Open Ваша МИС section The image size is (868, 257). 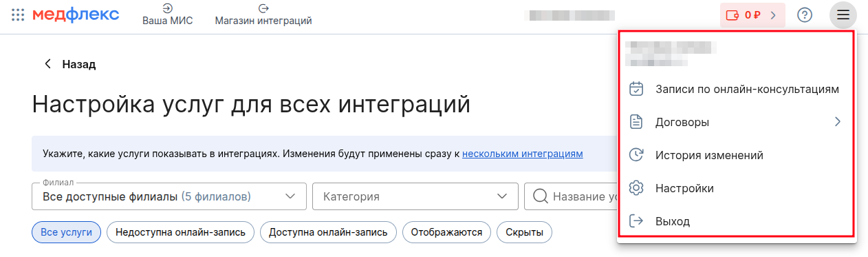(167, 14)
